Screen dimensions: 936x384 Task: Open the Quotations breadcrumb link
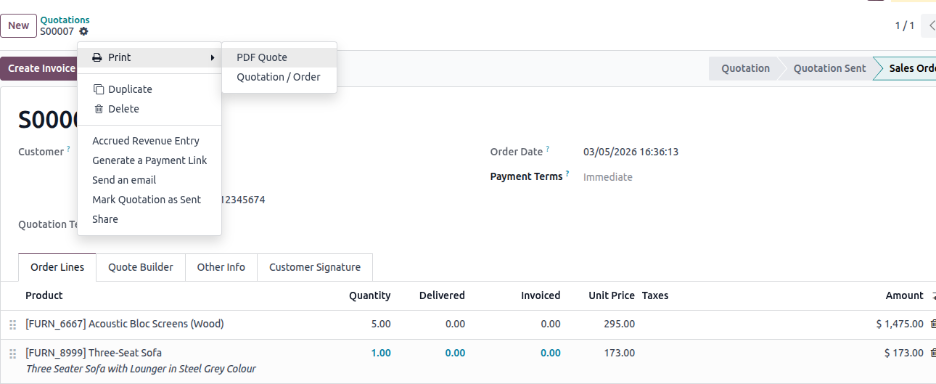pyautogui.click(x=65, y=20)
